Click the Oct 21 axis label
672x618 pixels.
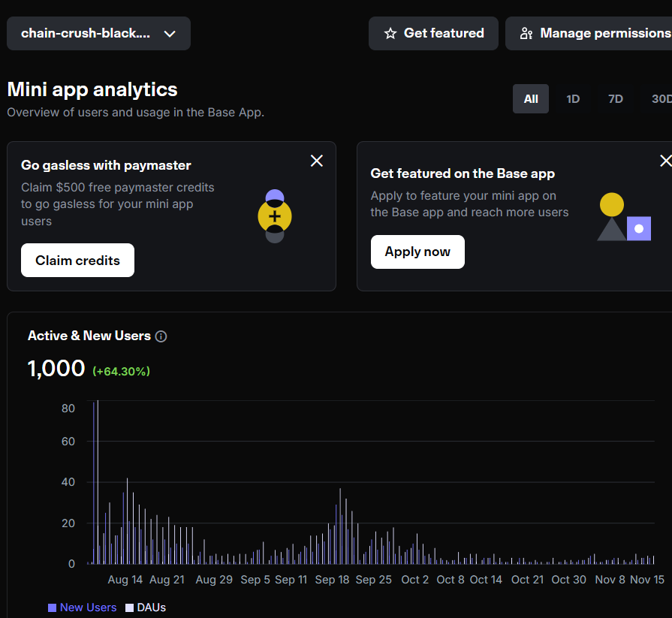(527, 580)
